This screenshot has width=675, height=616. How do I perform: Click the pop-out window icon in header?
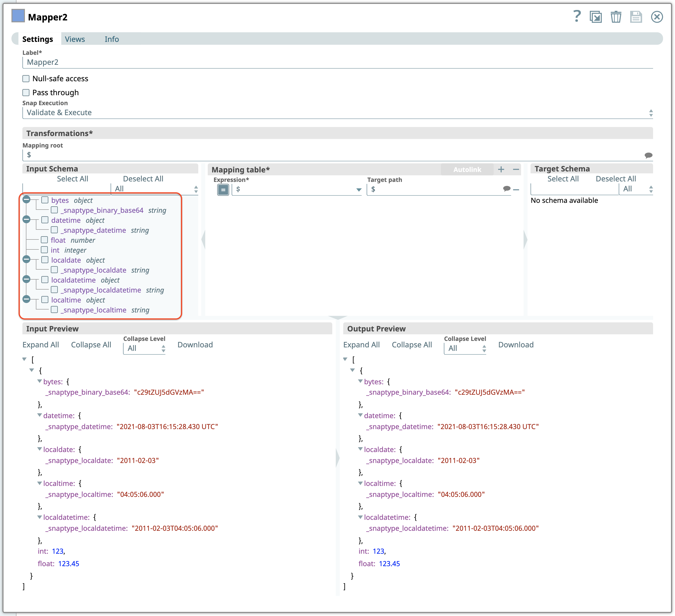point(596,17)
